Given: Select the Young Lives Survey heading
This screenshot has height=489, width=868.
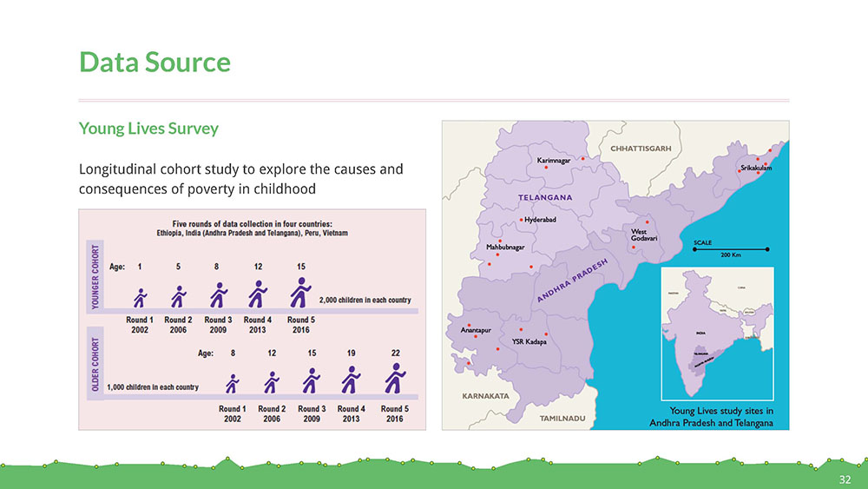Looking at the screenshot, I should pos(148,129).
